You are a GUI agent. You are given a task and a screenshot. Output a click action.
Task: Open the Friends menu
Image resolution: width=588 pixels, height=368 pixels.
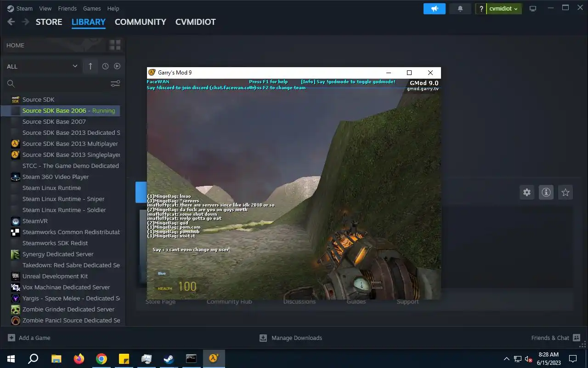point(67,8)
